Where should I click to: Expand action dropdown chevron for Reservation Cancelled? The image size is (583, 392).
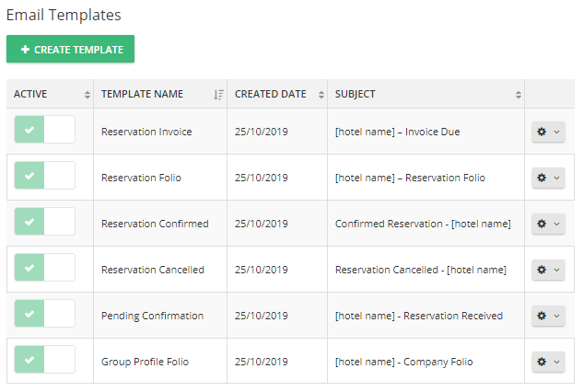pos(556,270)
